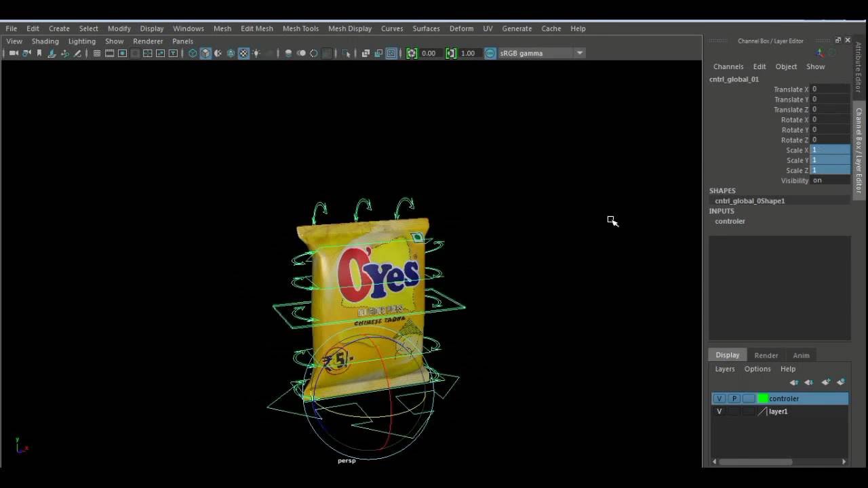Viewport: 868px width, 488px height.
Task: Click the Grease Pencil icon
Action: coord(77,53)
